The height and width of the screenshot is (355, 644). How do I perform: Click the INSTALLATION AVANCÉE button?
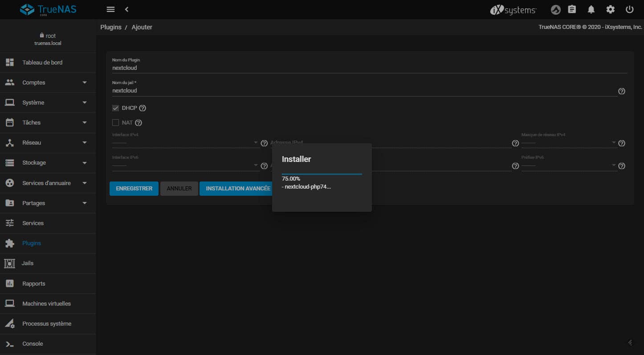[x=238, y=189]
